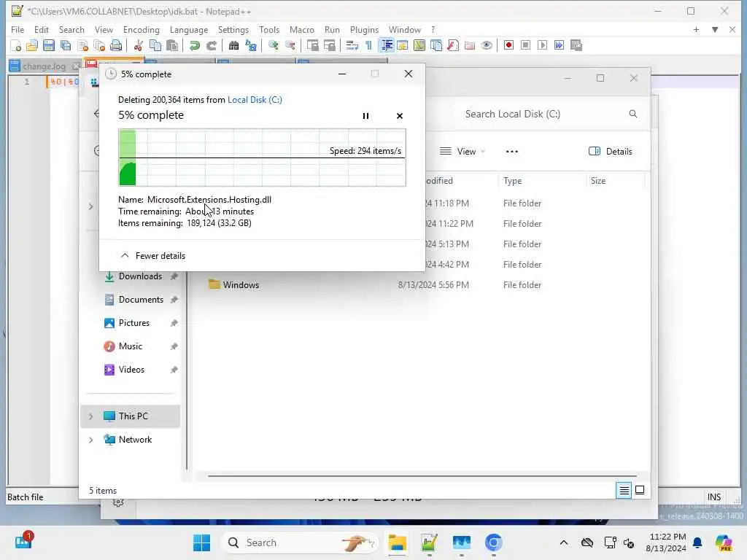Save all files in Notepad++ toolbar
Image resolution: width=747 pixels, height=560 pixels.
[66, 45]
